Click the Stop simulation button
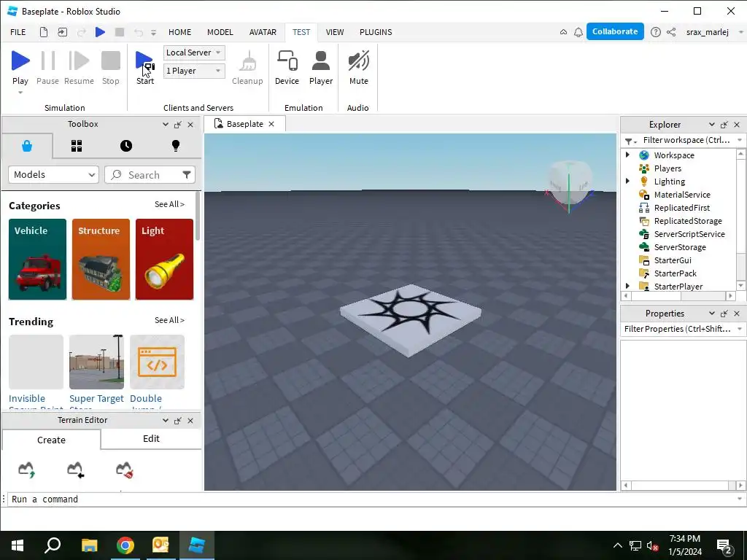 click(x=111, y=68)
